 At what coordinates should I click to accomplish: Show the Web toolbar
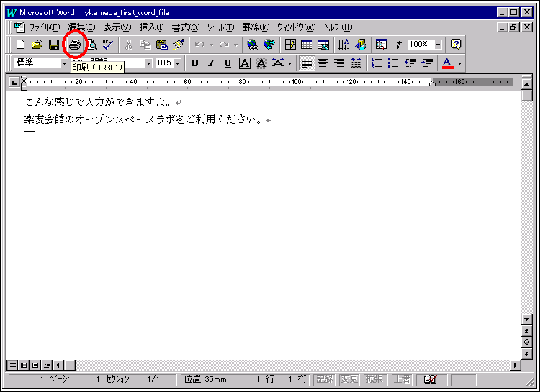tap(269, 45)
